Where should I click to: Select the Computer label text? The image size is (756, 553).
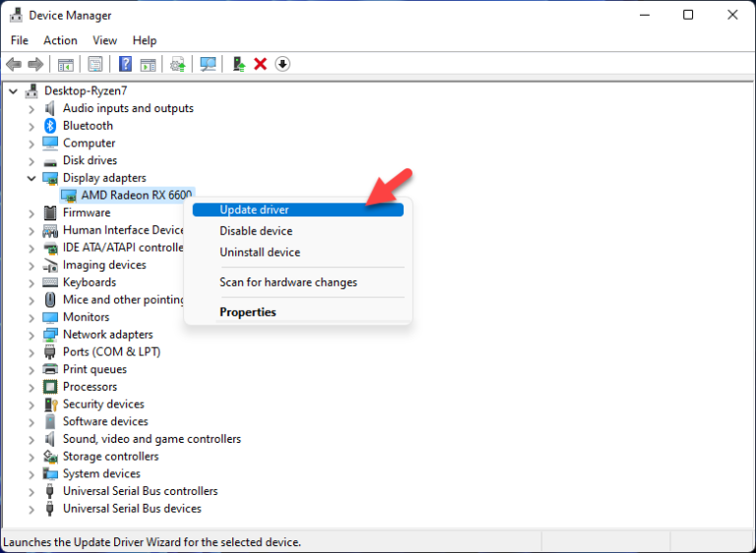pos(90,144)
